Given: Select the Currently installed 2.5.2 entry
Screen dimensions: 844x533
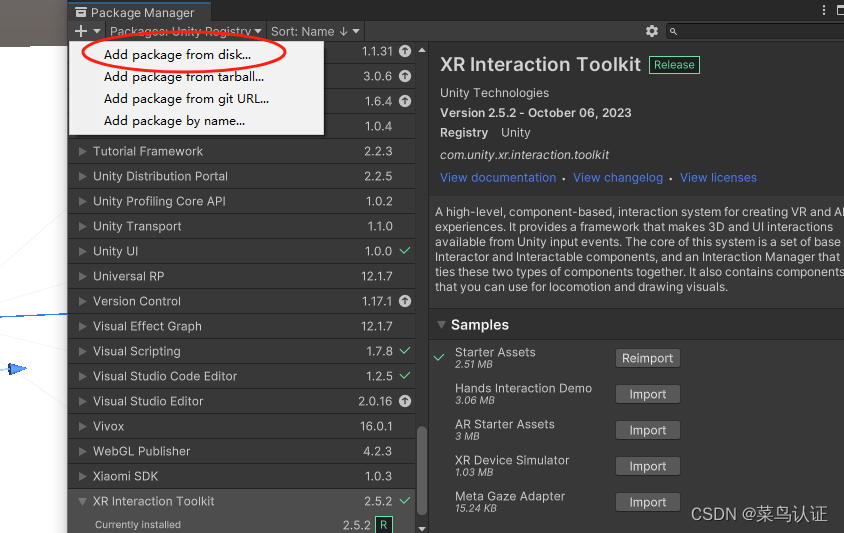Looking at the screenshot, I should click(242, 524).
